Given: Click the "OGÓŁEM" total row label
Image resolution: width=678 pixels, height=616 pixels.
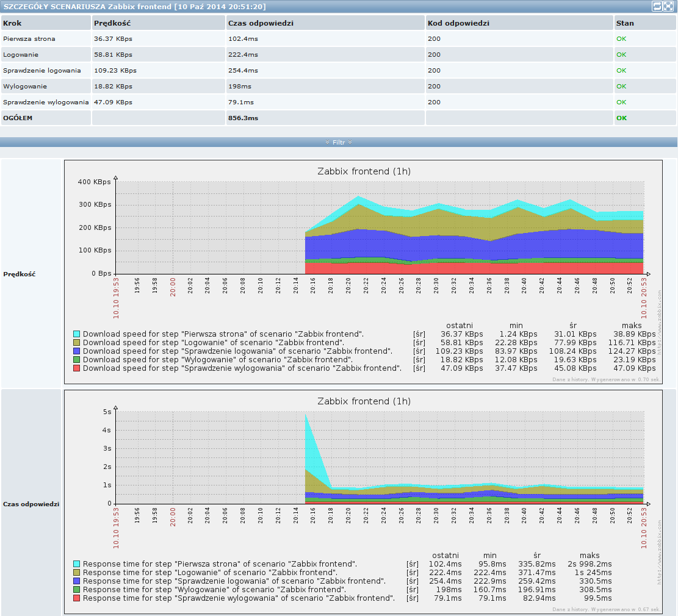Looking at the screenshot, I should coord(18,118).
